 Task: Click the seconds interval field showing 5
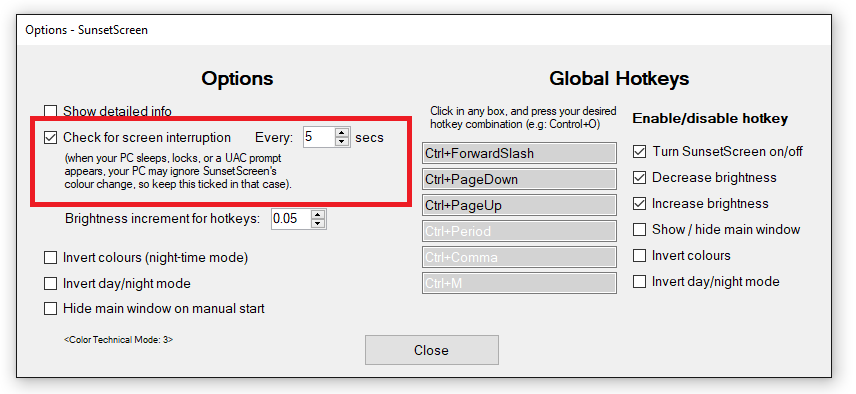coord(319,137)
